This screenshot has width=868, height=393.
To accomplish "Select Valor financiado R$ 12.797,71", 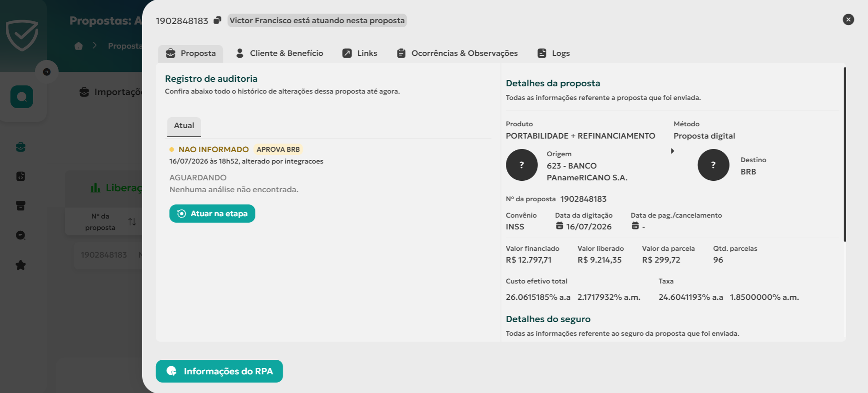I will 529,260.
